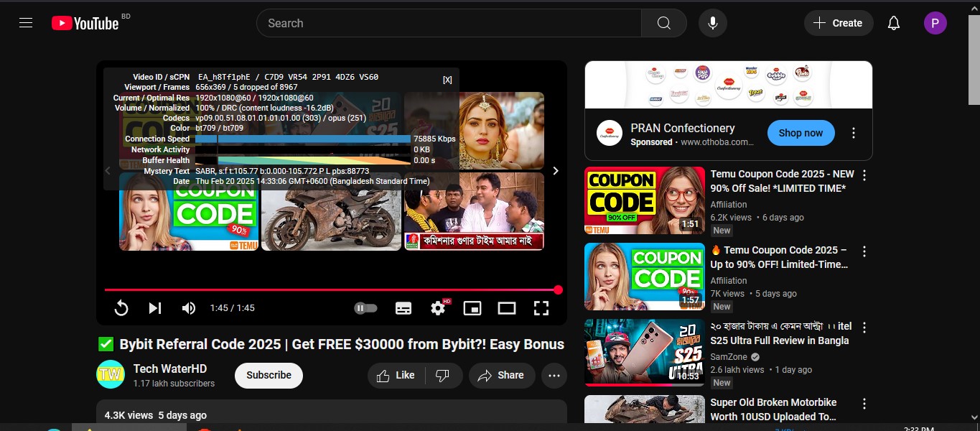
Task: Open endscreen Coupon Code video thumbnail
Action: coord(189,211)
